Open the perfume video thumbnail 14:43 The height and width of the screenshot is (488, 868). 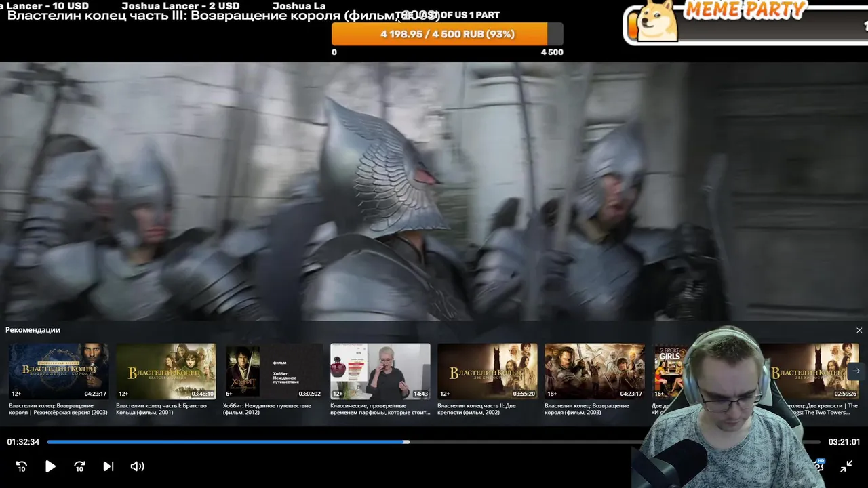coord(380,371)
